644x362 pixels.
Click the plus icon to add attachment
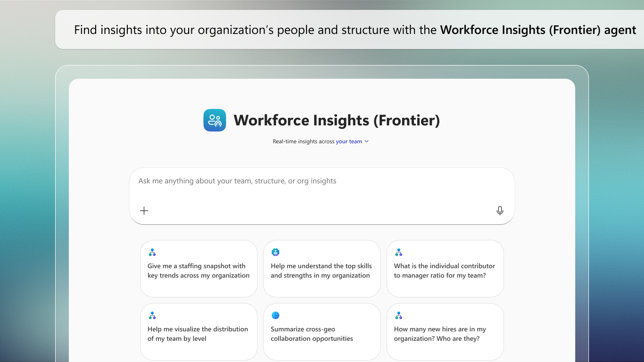(x=144, y=211)
